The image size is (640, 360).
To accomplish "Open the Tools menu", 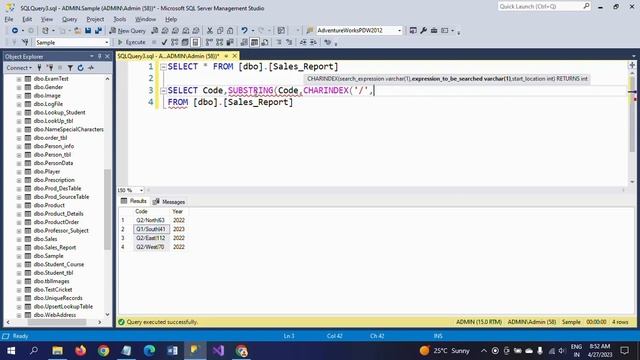I will (x=120, y=19).
